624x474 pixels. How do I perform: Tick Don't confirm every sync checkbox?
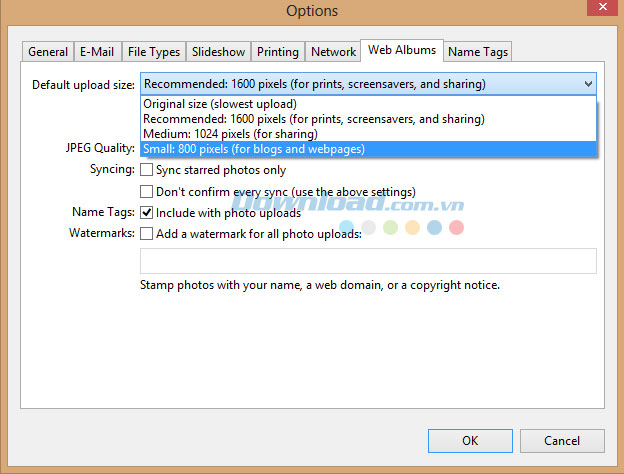[x=147, y=192]
